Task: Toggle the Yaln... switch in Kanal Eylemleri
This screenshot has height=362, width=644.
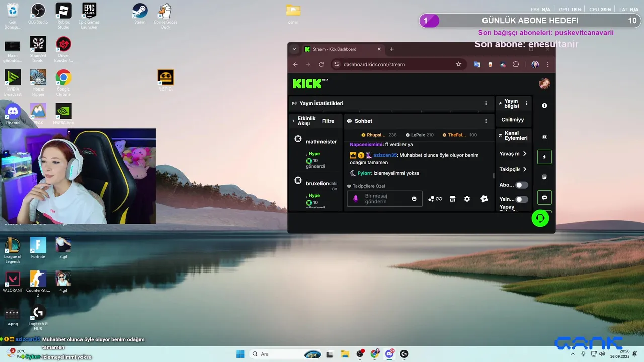Action: (x=522, y=199)
